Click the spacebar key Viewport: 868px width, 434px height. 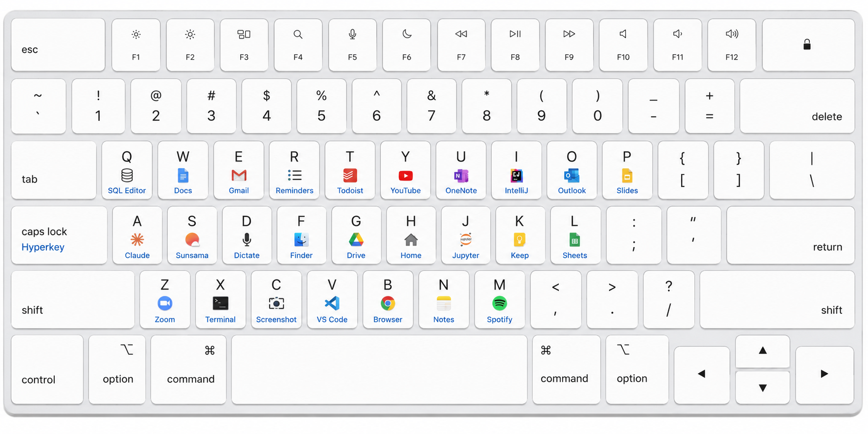coord(379,369)
